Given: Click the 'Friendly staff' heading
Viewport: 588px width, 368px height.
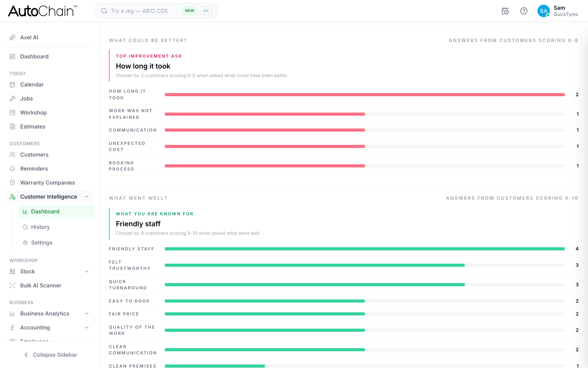Looking at the screenshot, I should point(138,224).
